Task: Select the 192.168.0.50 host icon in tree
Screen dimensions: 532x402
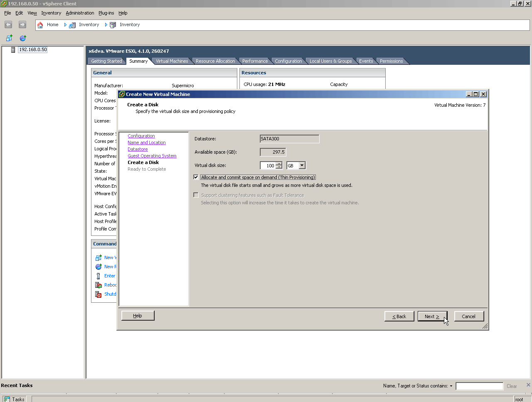Action: 13,50
